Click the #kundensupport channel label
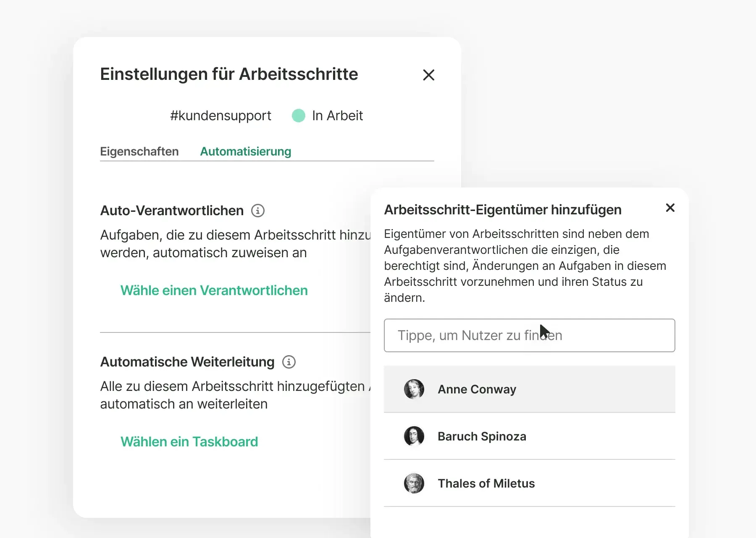Screen dimensions: 756x538 [220, 116]
